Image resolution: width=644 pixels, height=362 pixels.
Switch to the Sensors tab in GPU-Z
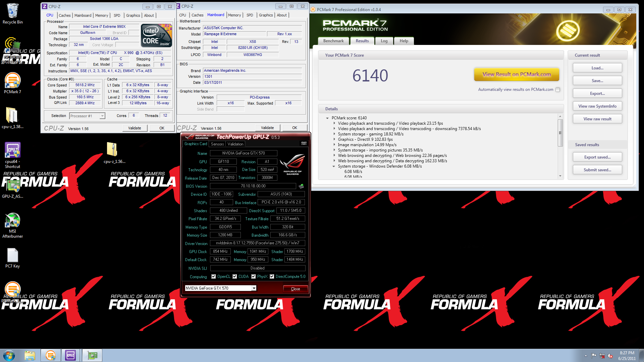point(217,144)
